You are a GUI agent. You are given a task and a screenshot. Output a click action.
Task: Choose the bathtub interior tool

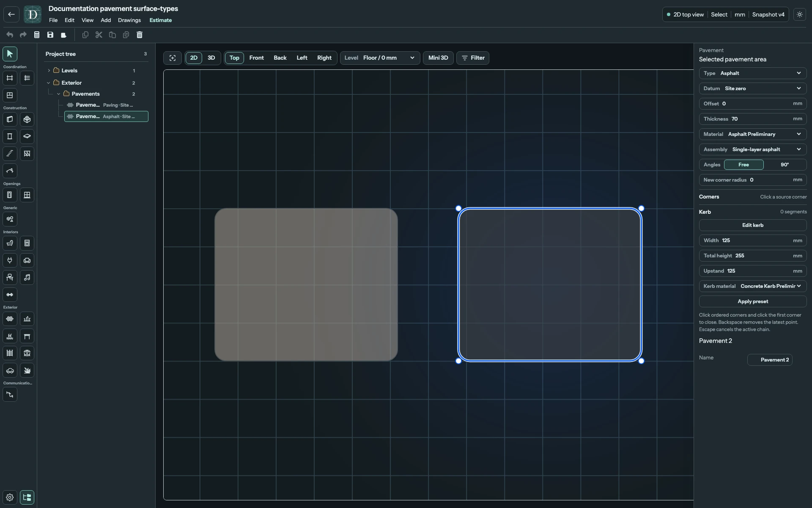[10, 243]
